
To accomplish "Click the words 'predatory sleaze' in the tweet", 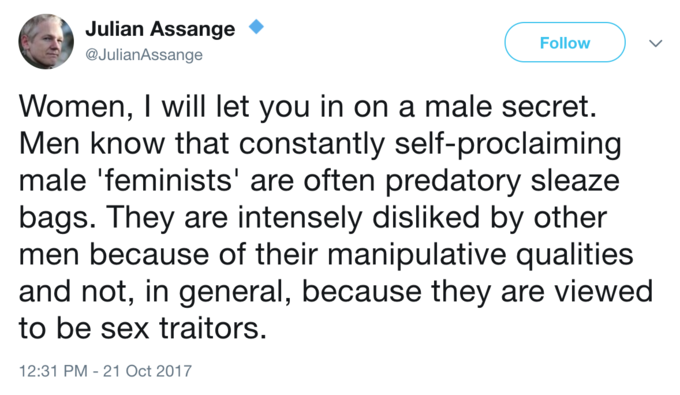I will click(502, 181).
